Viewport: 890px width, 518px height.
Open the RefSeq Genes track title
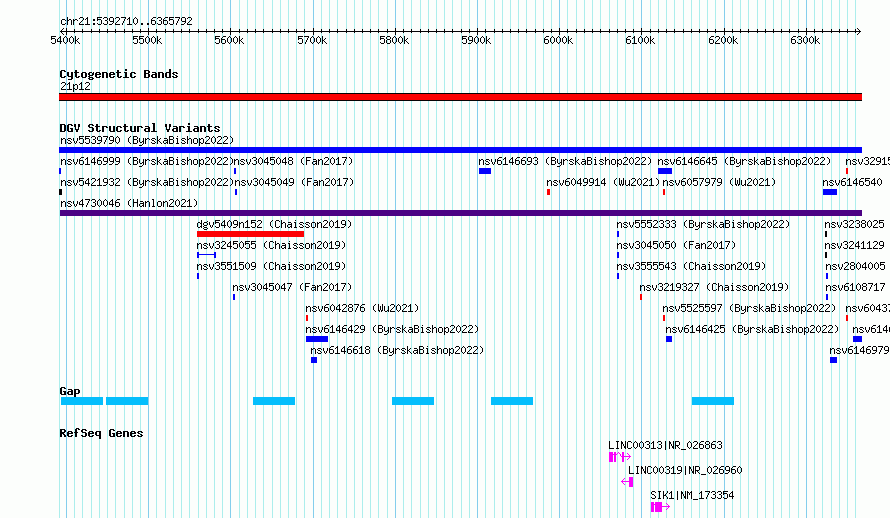(101, 433)
